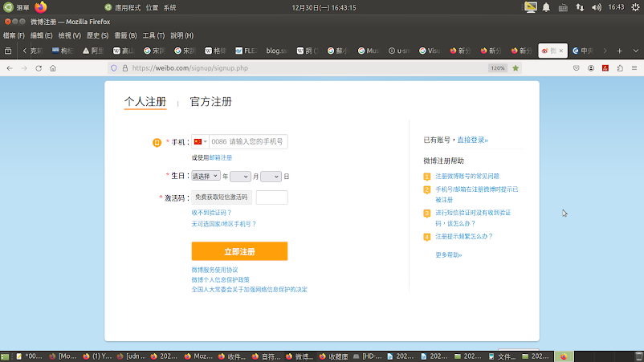The height and width of the screenshot is (362, 644).
Task: Click the volume speaker icon in tray
Action: tap(597, 7)
